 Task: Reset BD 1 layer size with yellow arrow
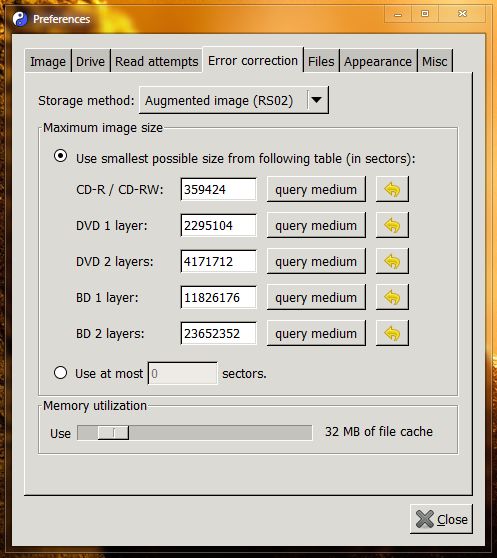pos(392,297)
